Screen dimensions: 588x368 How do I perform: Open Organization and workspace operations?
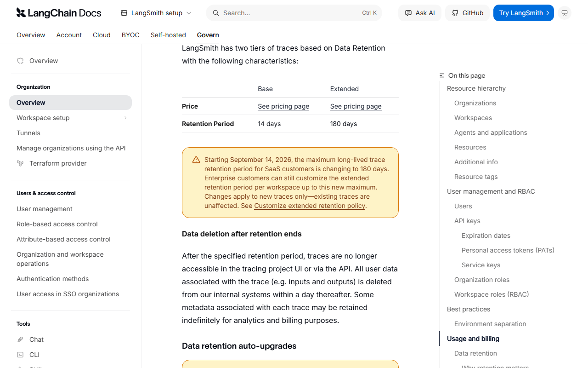pos(70,259)
